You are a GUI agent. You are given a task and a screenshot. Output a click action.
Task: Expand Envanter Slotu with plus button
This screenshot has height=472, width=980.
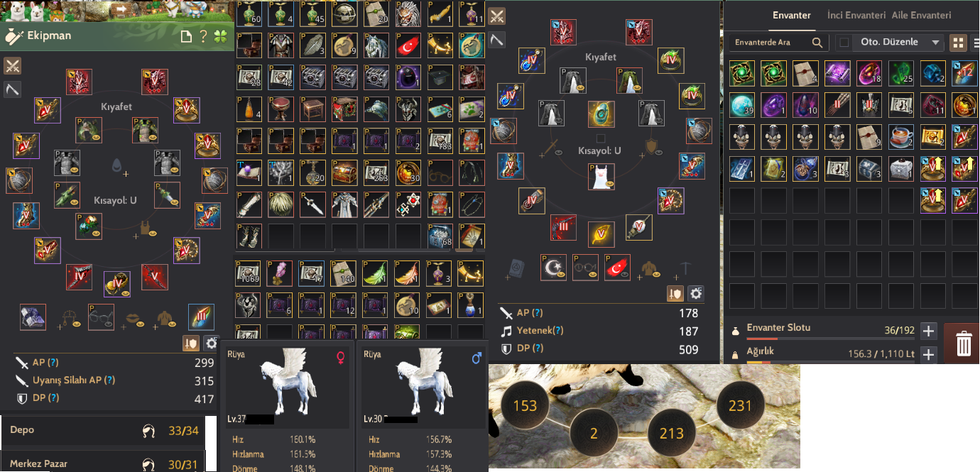[928, 331]
